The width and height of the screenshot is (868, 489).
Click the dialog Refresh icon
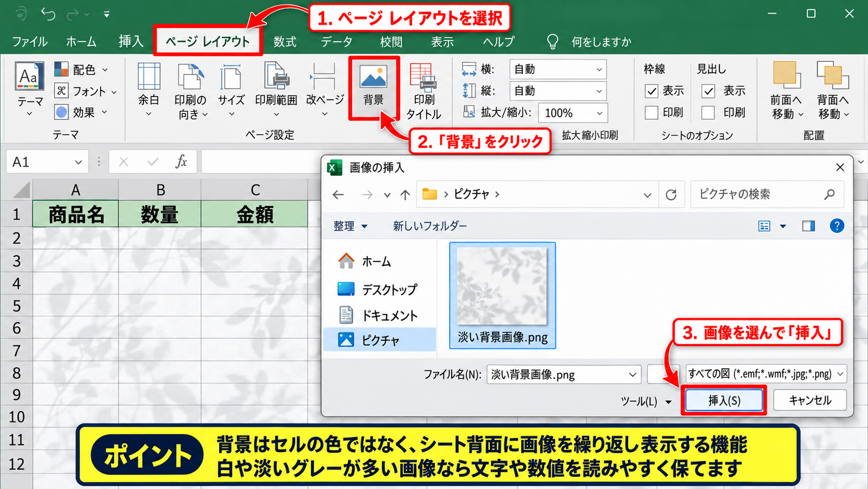tap(671, 195)
